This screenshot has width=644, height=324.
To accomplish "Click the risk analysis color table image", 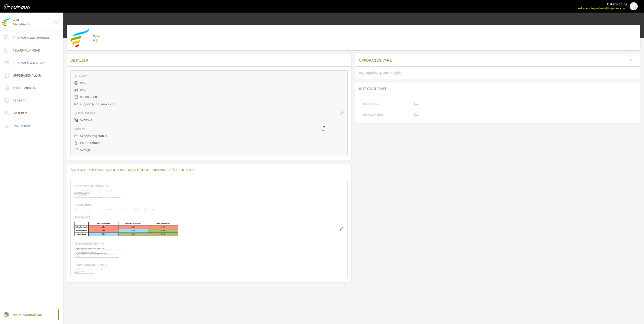I will [x=126, y=229].
